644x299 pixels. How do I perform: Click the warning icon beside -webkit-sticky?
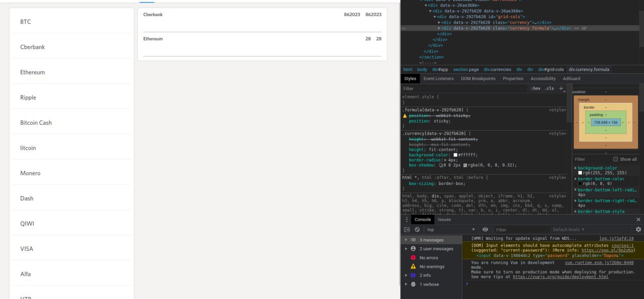(x=405, y=116)
